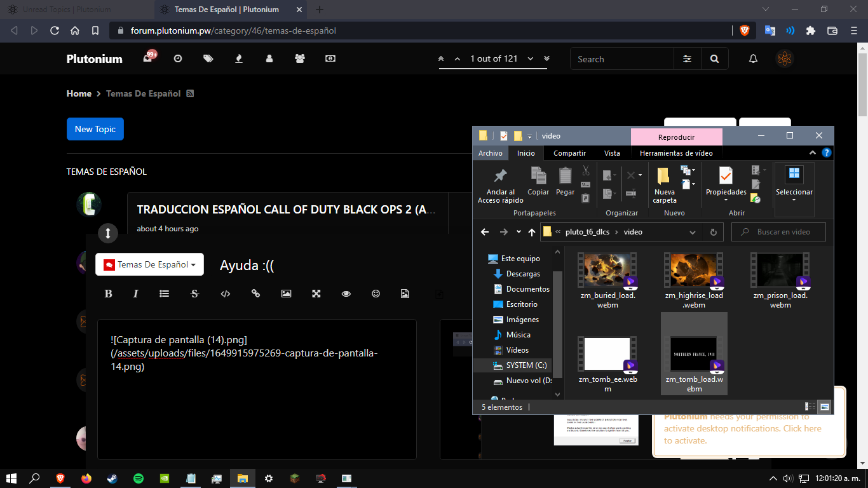Create Nueva carpeta in Explorer
This screenshot has height=488, width=868.
coord(665,186)
